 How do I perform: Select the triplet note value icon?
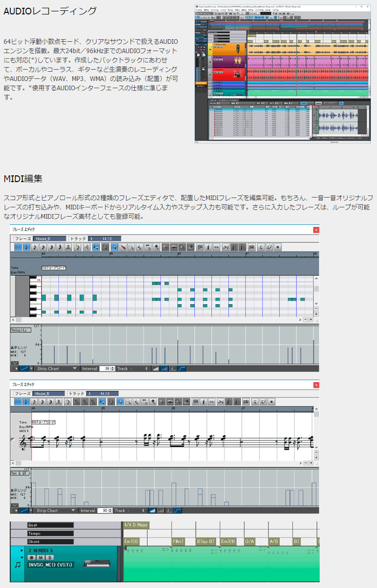[68, 247]
